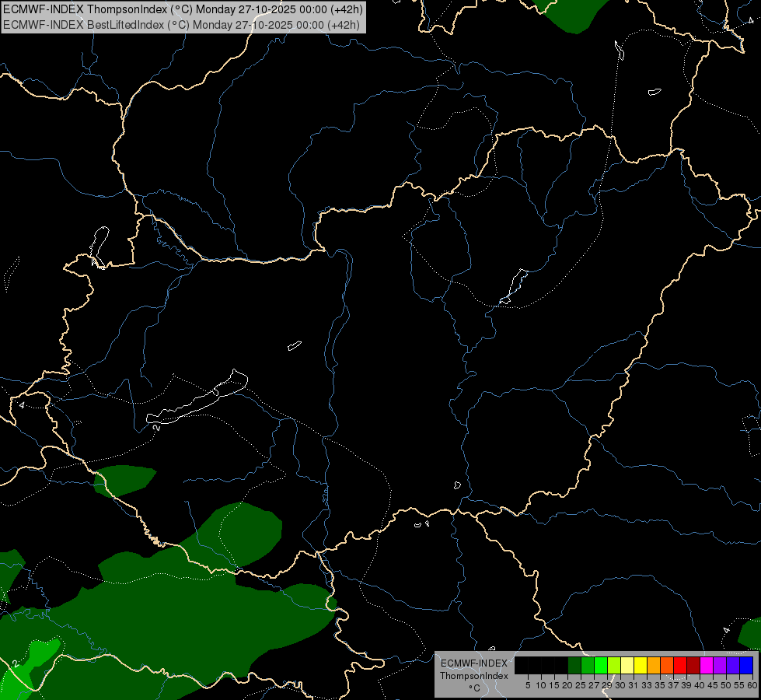This screenshot has width=761, height=700.
Task: Click legend scale value 37
Action: (x=673, y=685)
